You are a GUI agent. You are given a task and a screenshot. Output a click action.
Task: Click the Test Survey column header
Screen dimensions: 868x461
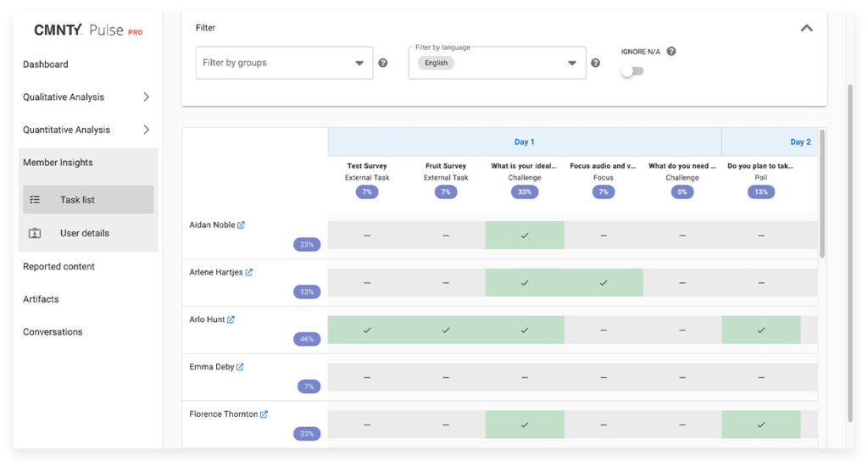coord(367,165)
